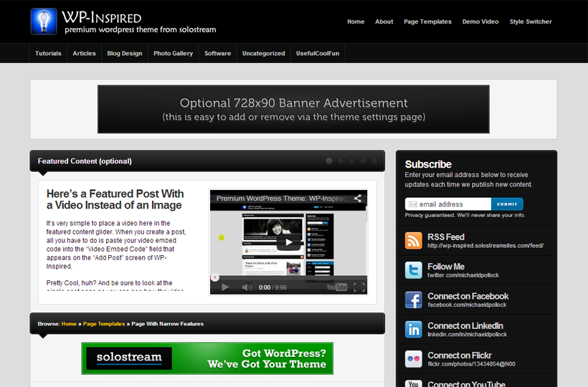Go to the Tutorials category
The image size is (588, 387).
[x=48, y=53]
